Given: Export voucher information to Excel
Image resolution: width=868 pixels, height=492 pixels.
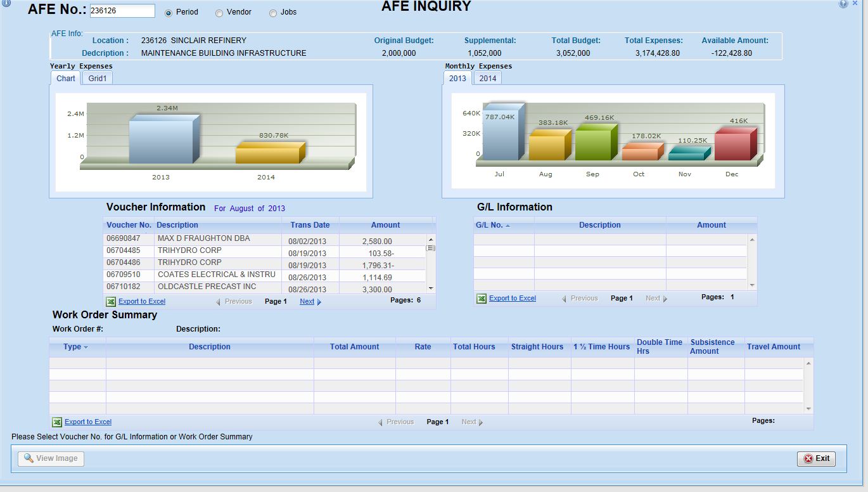Looking at the screenshot, I should [x=142, y=302].
